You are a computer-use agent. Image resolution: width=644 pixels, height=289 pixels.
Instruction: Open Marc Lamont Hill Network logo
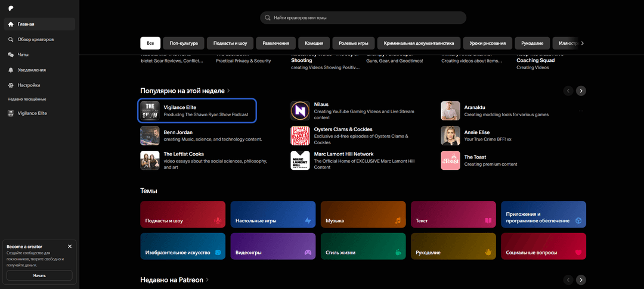(x=300, y=160)
